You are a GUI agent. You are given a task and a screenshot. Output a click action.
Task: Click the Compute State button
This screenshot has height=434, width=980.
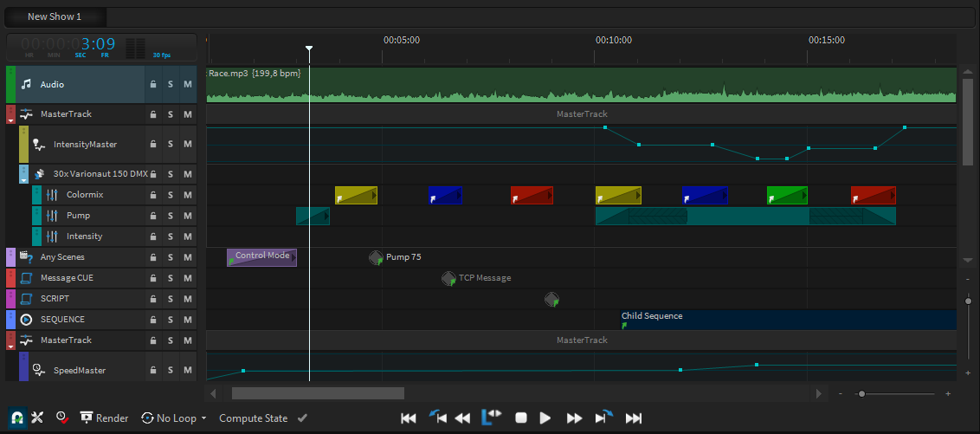(253, 418)
